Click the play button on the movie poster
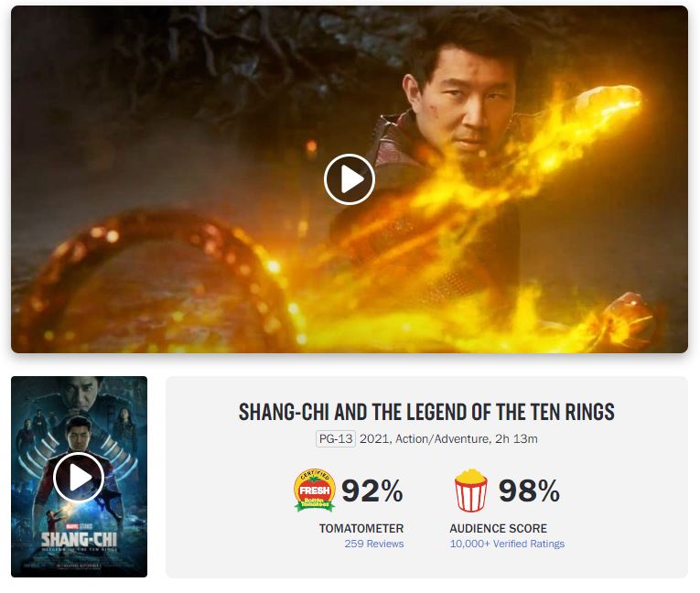Screen dimensions: 700x593 pyautogui.click(x=79, y=478)
